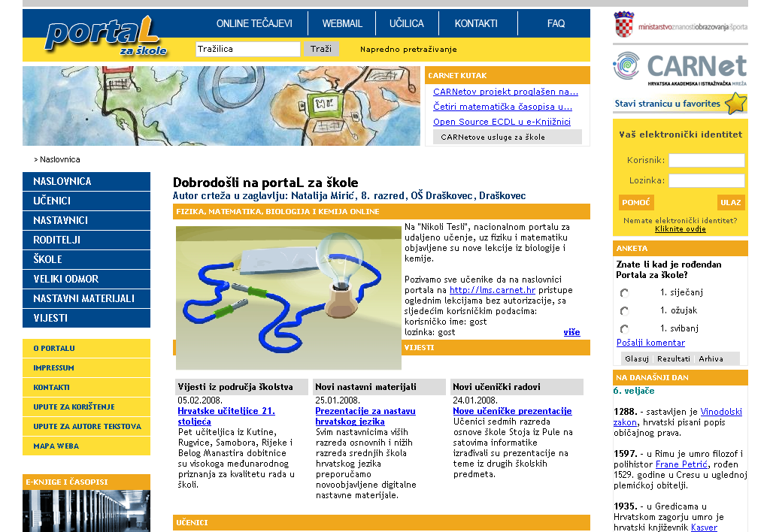
Task: Open the Mapa weba page
Action: pyautogui.click(x=86, y=446)
